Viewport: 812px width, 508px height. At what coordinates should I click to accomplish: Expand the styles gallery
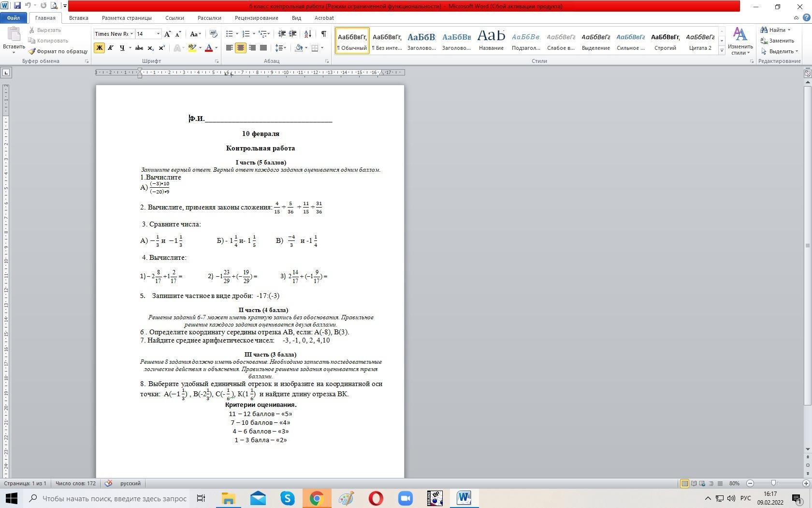pyautogui.click(x=722, y=51)
